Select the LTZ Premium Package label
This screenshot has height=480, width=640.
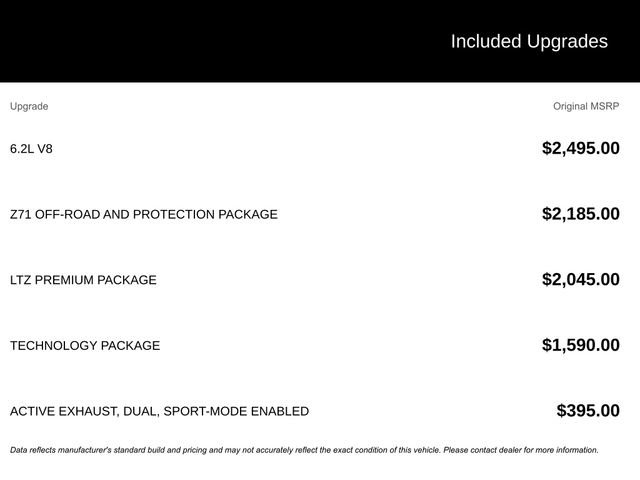click(83, 280)
